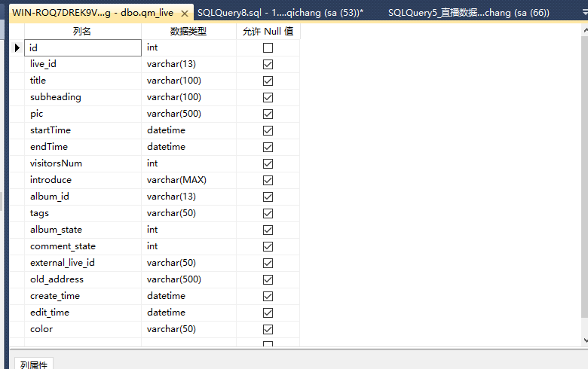Click varchar(13) data type of live_id
The height and width of the screenshot is (369, 588).
pos(189,65)
